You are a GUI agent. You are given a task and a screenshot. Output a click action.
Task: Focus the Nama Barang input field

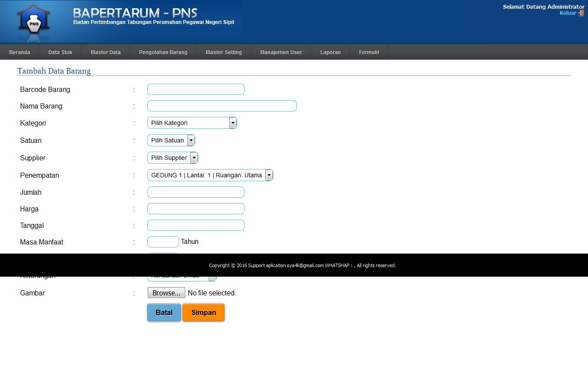(x=222, y=106)
